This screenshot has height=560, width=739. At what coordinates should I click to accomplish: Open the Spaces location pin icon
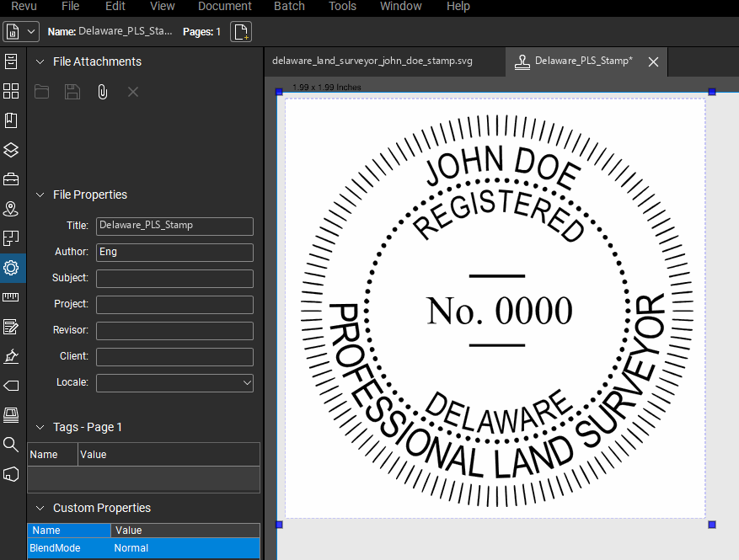pos(11,209)
